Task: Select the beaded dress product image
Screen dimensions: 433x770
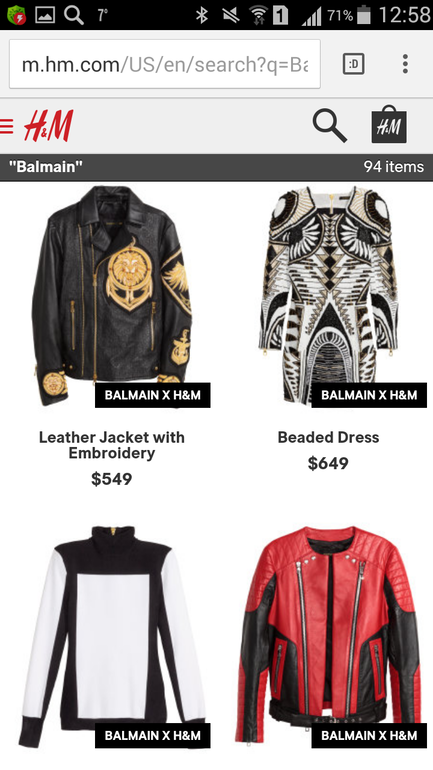Action: 328,296
